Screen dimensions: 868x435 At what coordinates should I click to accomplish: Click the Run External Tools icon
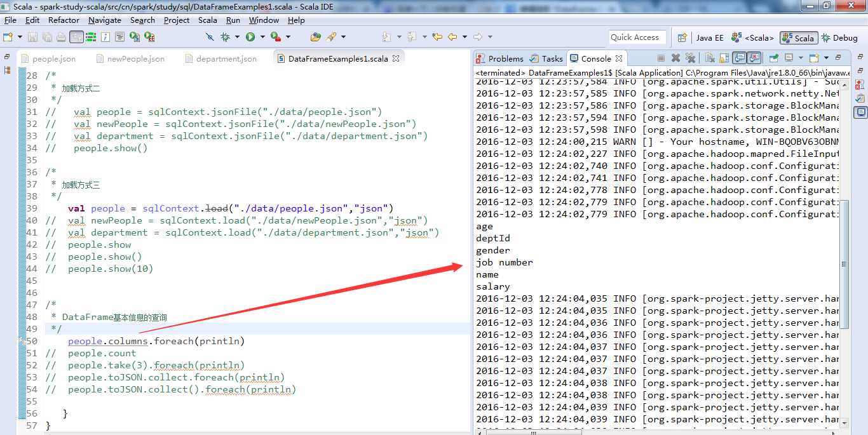pos(276,37)
